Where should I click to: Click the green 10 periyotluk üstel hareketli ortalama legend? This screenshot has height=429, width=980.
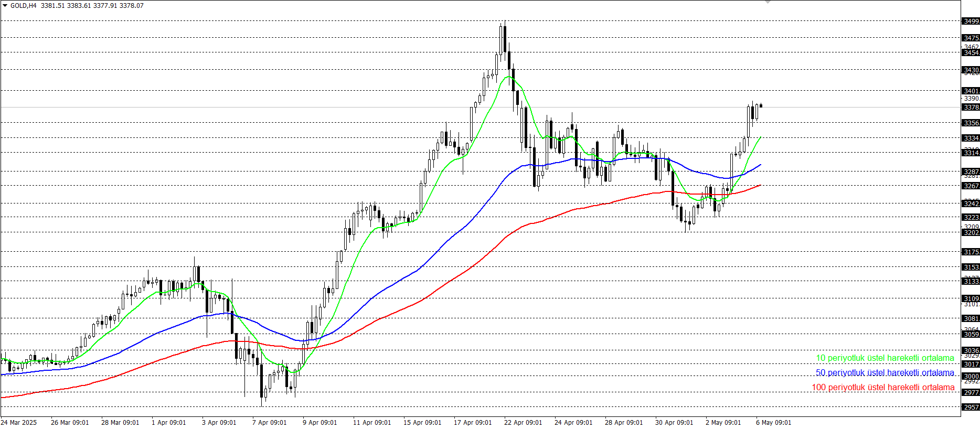(885, 358)
